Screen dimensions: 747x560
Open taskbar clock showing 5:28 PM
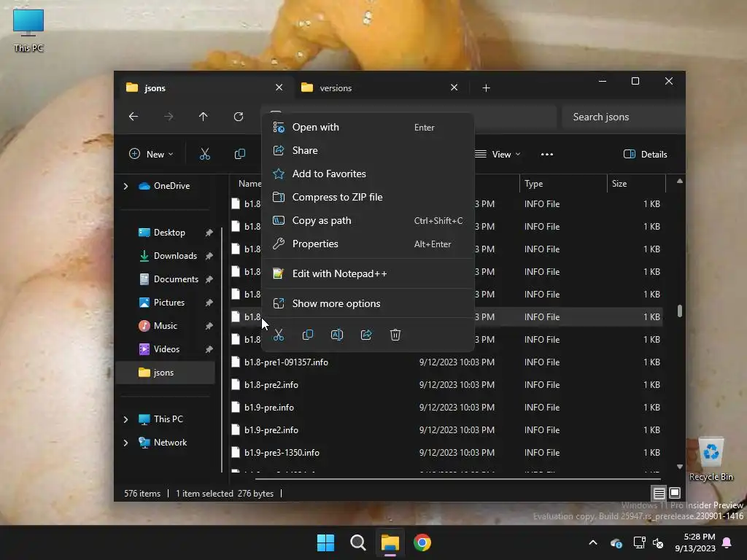coord(695,542)
